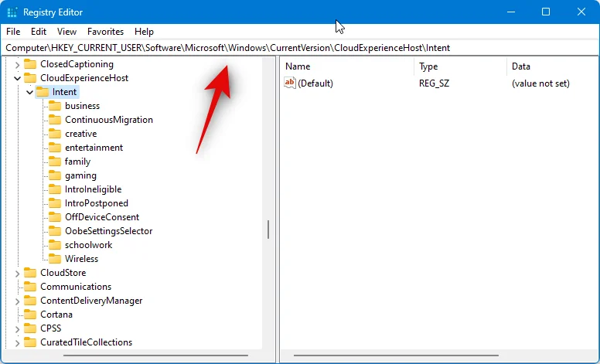This screenshot has width=600, height=364.
Task: Select the OobeSettingsSelector key label
Action: (109, 231)
